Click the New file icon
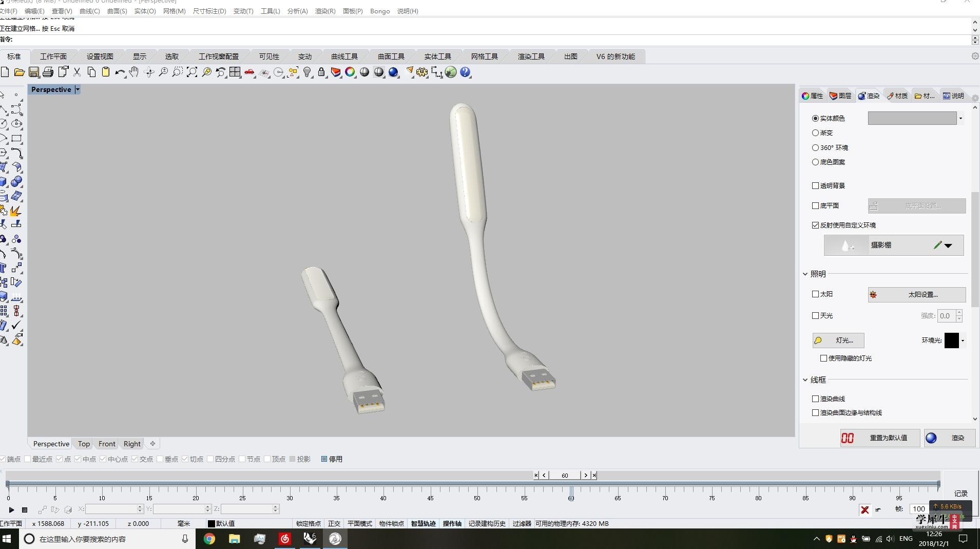980x549 pixels. click(x=5, y=72)
